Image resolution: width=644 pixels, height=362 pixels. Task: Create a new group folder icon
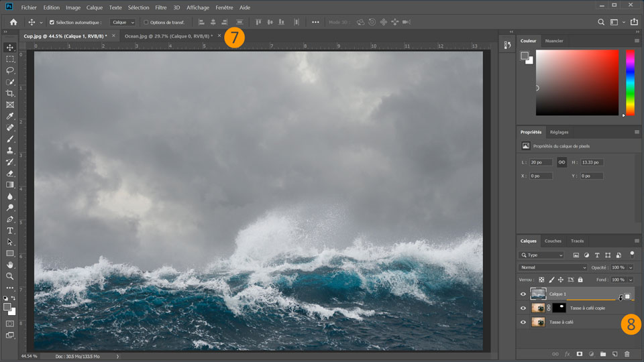coord(603,354)
